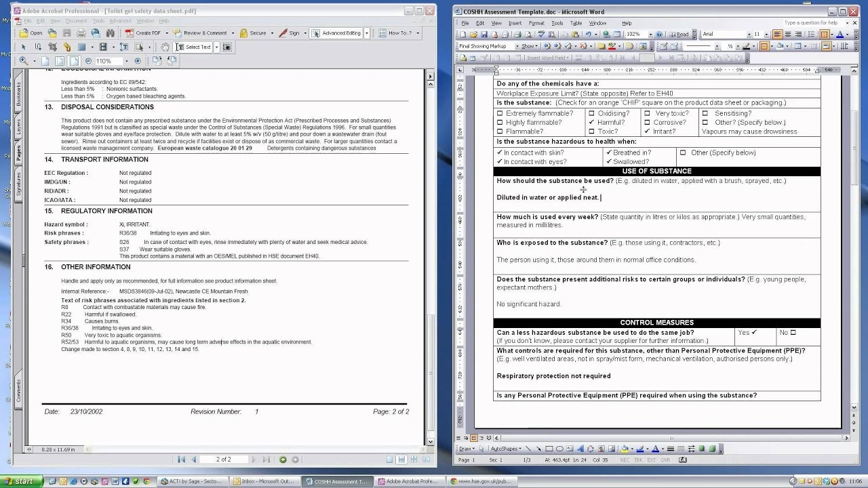868x488 pixels.
Task: Open the Arial font name dropdown
Action: click(x=749, y=34)
